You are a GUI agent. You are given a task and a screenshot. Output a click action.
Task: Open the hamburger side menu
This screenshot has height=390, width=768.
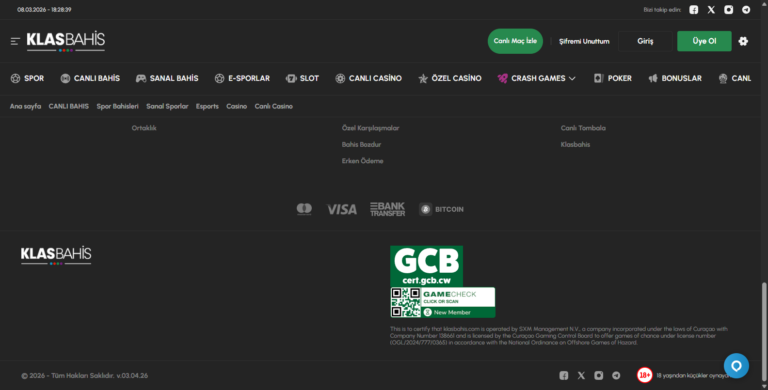pos(15,41)
